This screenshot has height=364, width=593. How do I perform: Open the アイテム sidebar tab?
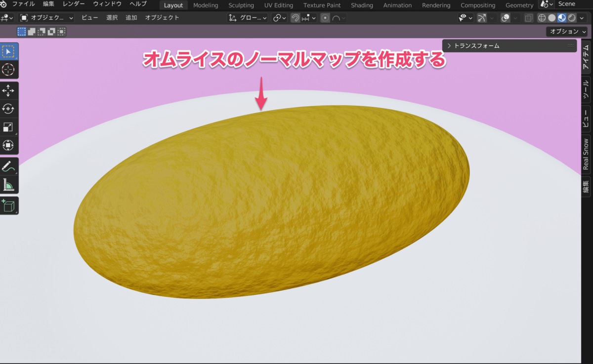tap(586, 58)
